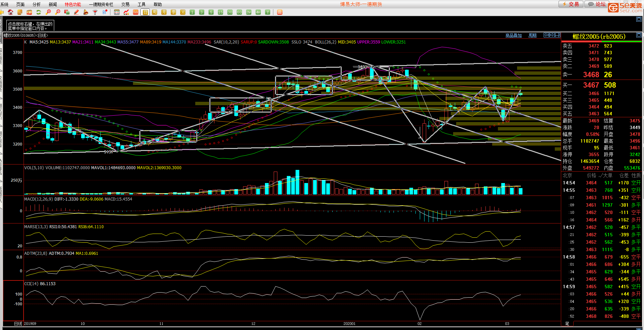
Task: Open the 系统 menu
Action: (4, 4)
